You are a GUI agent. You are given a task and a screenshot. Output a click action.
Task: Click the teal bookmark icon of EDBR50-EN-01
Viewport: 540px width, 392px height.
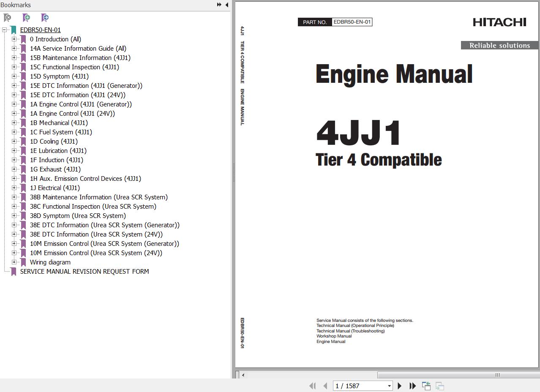pos(14,30)
